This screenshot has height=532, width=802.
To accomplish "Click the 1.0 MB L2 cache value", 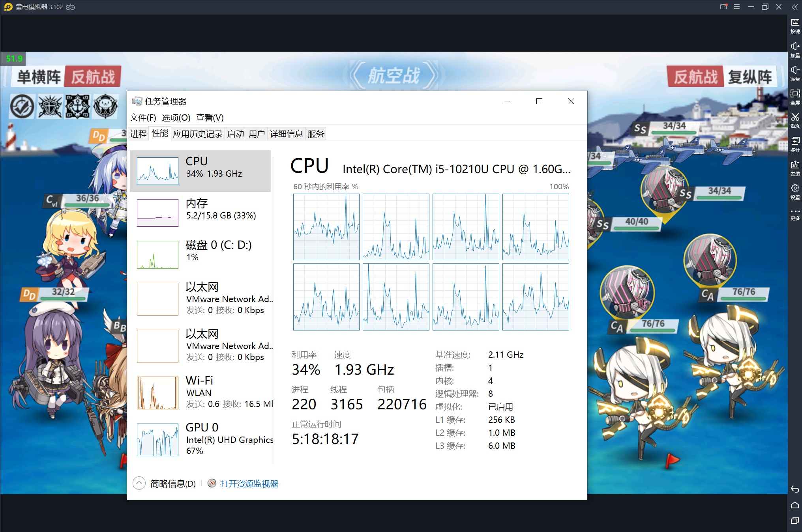I will pyautogui.click(x=502, y=433).
